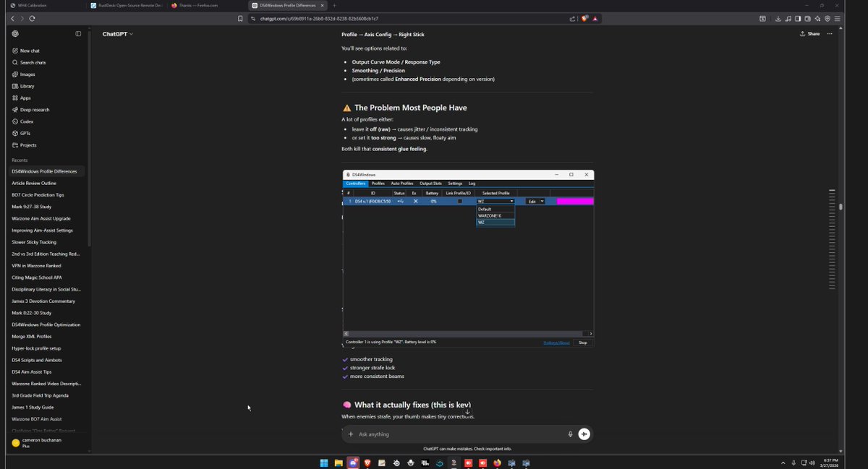Collapse sidebar with the panel toggle icon

(x=78, y=33)
